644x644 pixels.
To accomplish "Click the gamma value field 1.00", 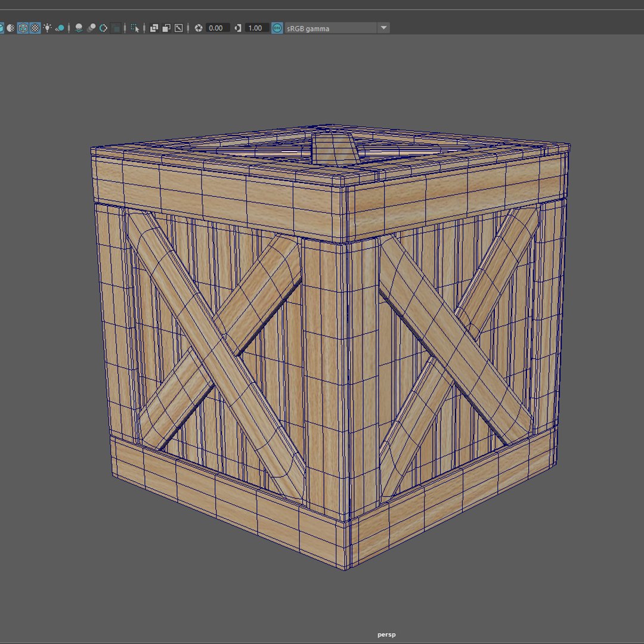I will (x=256, y=28).
